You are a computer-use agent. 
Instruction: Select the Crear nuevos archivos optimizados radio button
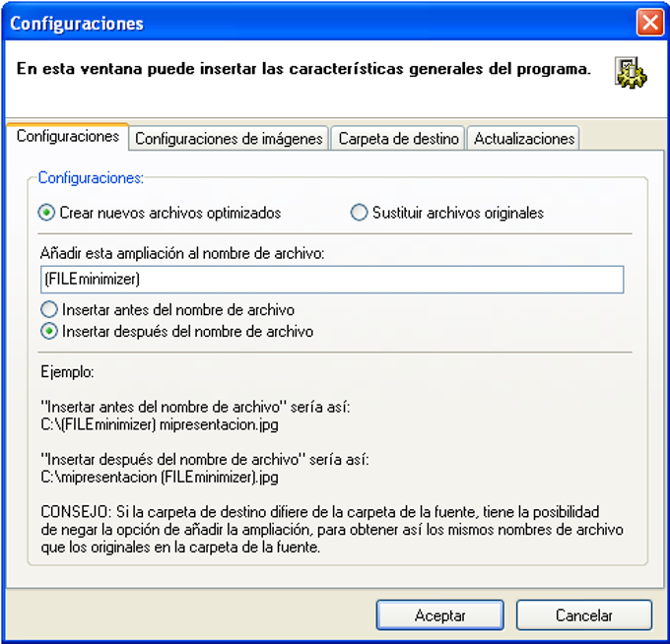coord(46,213)
